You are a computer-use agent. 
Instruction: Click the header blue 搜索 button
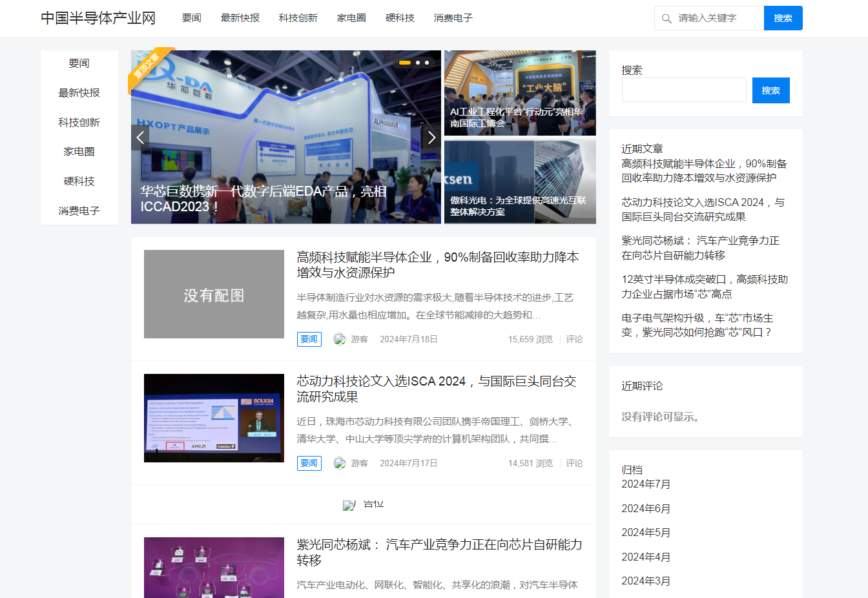point(783,18)
